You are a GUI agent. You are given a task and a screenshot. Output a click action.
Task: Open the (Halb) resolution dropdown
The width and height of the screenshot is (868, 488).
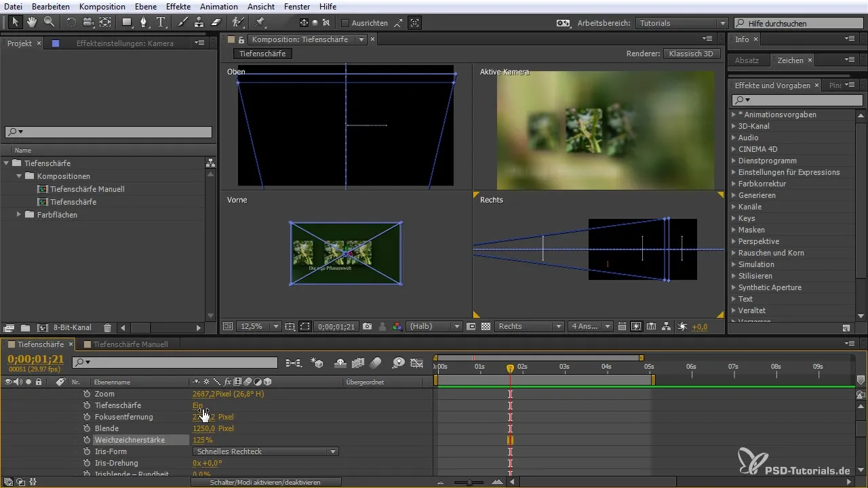[434, 326]
